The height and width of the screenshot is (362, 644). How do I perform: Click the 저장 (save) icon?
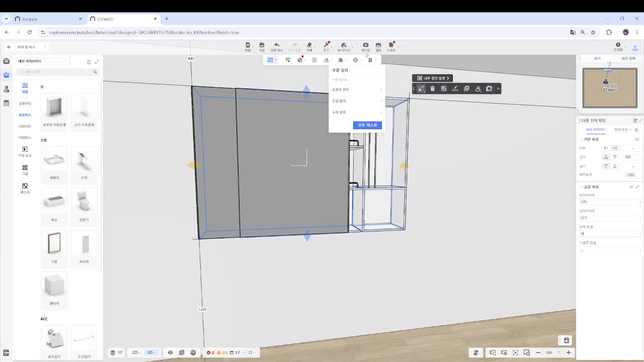coord(262,46)
